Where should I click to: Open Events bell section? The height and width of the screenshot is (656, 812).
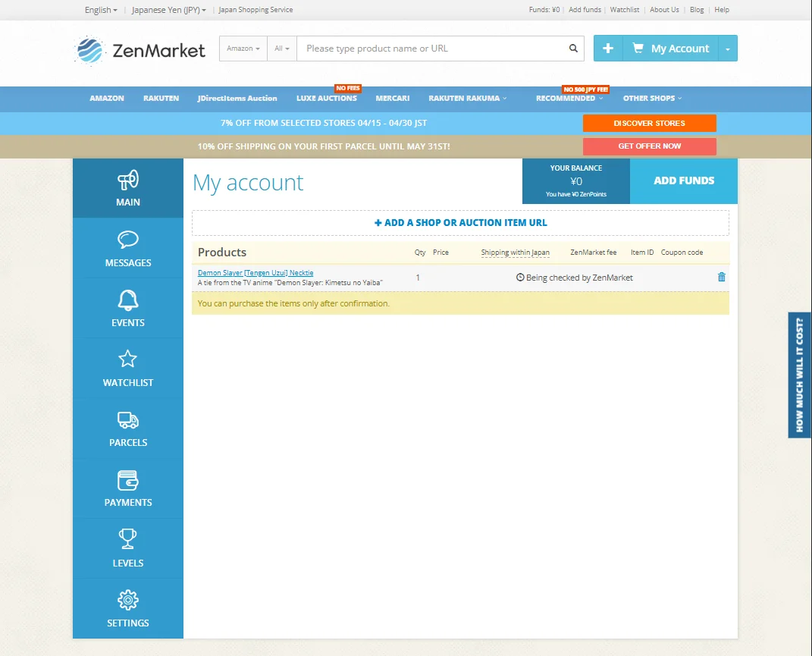tap(128, 309)
